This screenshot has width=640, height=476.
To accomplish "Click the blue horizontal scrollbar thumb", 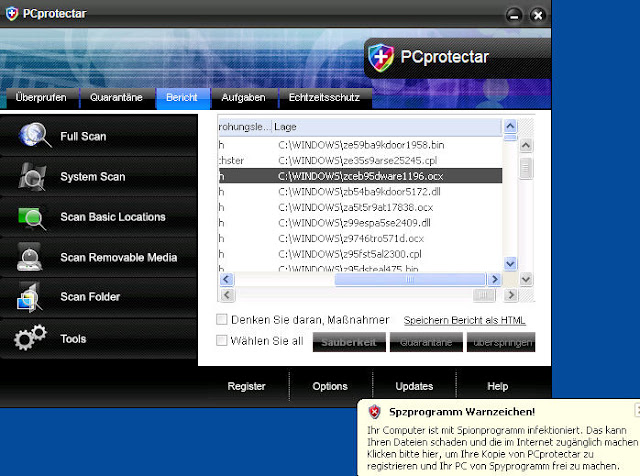I will [410, 280].
